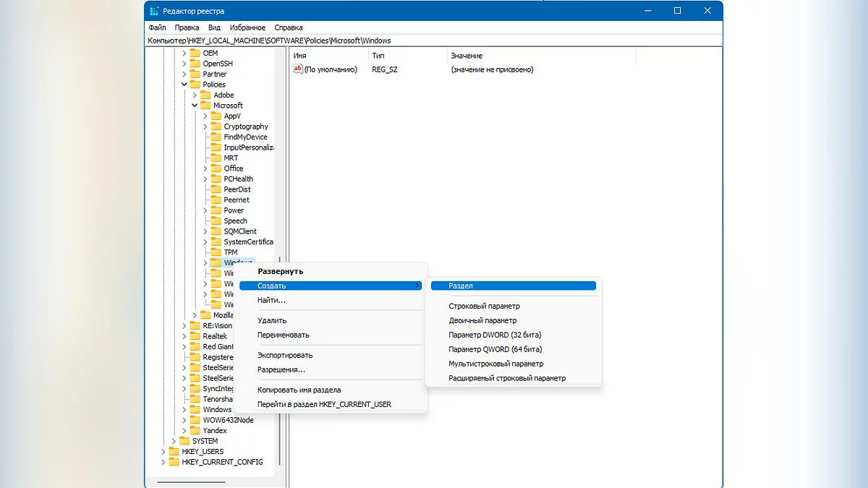
Task: Open the Файл menu
Action: click(157, 27)
